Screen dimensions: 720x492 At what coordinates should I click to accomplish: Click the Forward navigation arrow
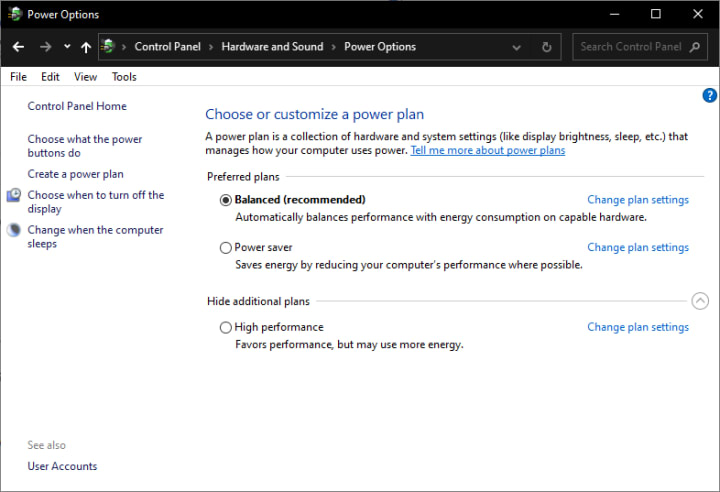(x=45, y=47)
